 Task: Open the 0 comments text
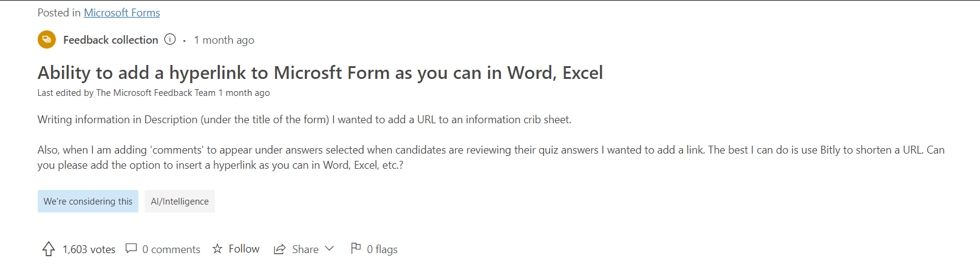pyautogui.click(x=171, y=249)
